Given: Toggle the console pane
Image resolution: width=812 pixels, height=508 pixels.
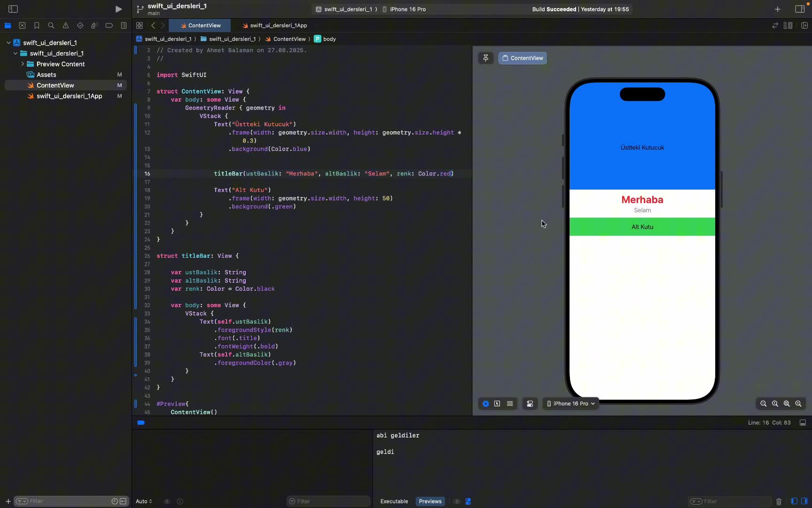Looking at the screenshot, I should click(804, 501).
